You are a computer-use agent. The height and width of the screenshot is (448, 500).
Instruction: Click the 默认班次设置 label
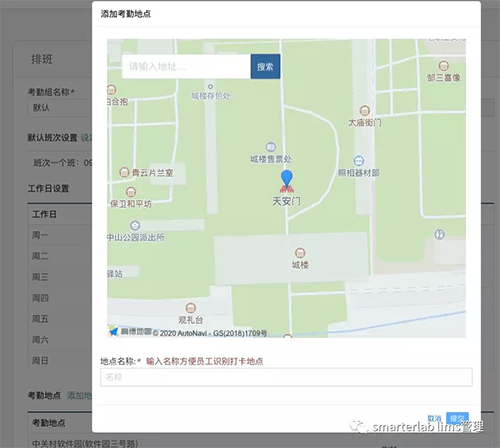(x=52, y=138)
